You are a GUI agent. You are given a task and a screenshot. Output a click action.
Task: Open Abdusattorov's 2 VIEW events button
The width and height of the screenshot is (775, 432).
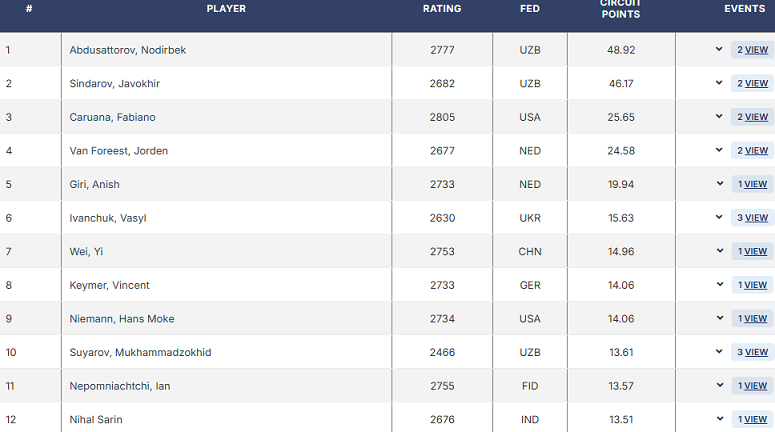coord(752,50)
